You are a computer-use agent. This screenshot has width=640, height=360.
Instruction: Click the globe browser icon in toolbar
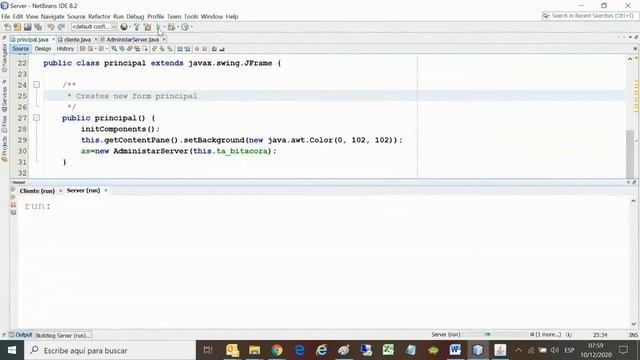pos(123,27)
